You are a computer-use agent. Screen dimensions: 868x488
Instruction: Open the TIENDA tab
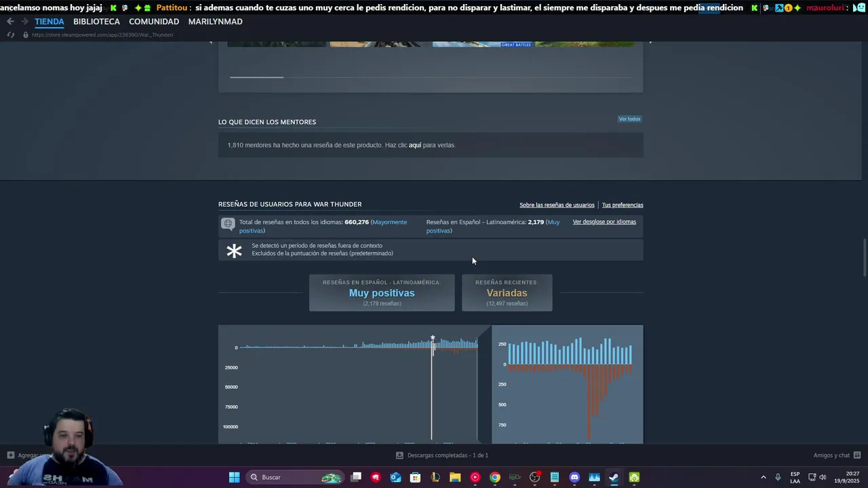tap(50, 22)
